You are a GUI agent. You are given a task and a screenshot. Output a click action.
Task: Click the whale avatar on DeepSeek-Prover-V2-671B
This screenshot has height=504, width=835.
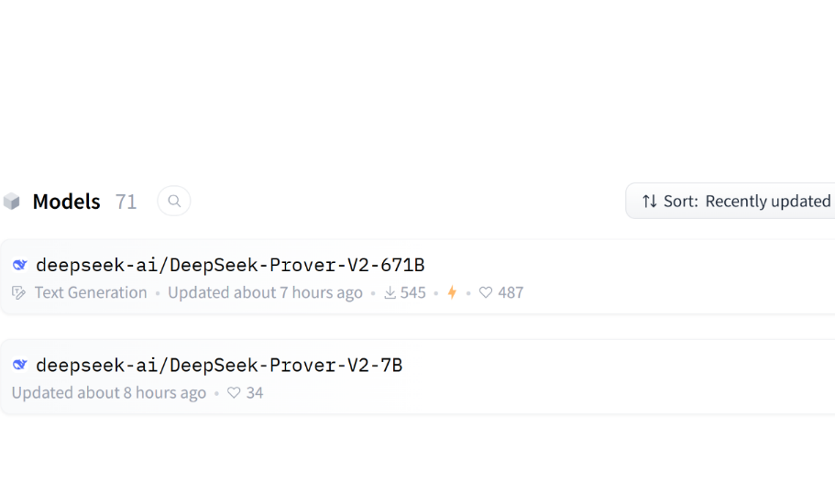(20, 266)
